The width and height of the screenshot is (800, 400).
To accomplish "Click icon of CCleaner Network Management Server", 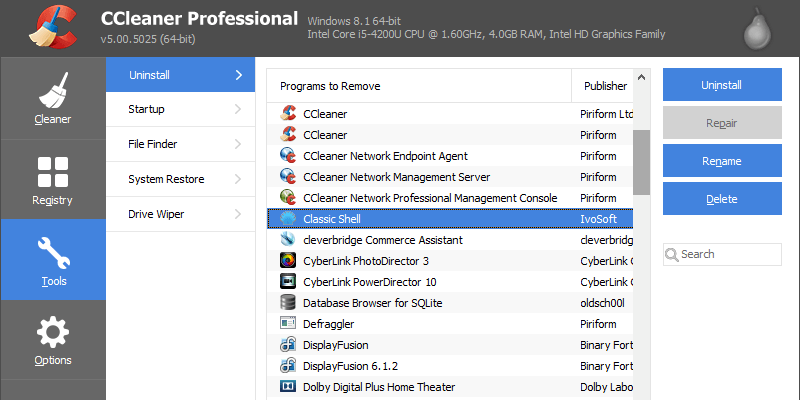I will (x=288, y=177).
